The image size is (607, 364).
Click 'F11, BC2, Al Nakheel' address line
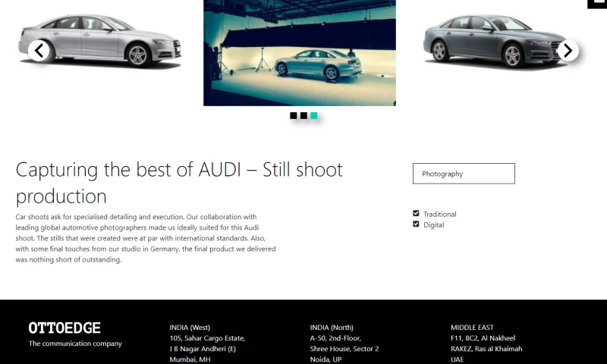click(x=483, y=338)
